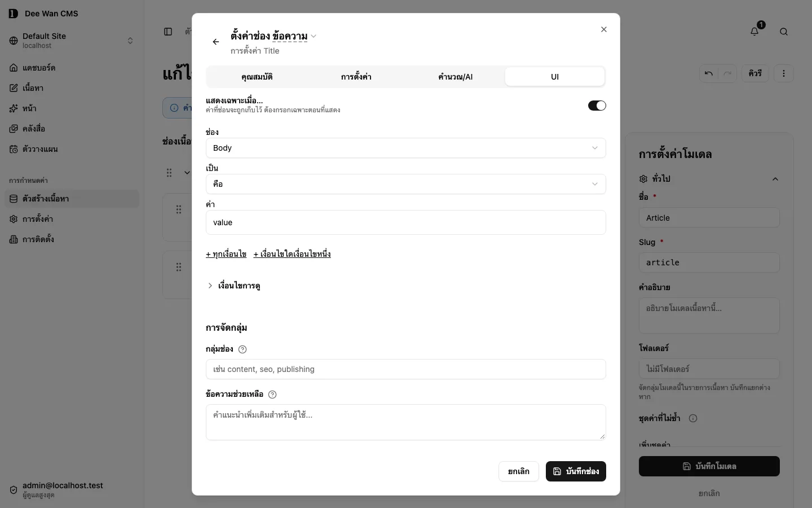Open the เป็น dropdown showing คือ

pos(406,184)
